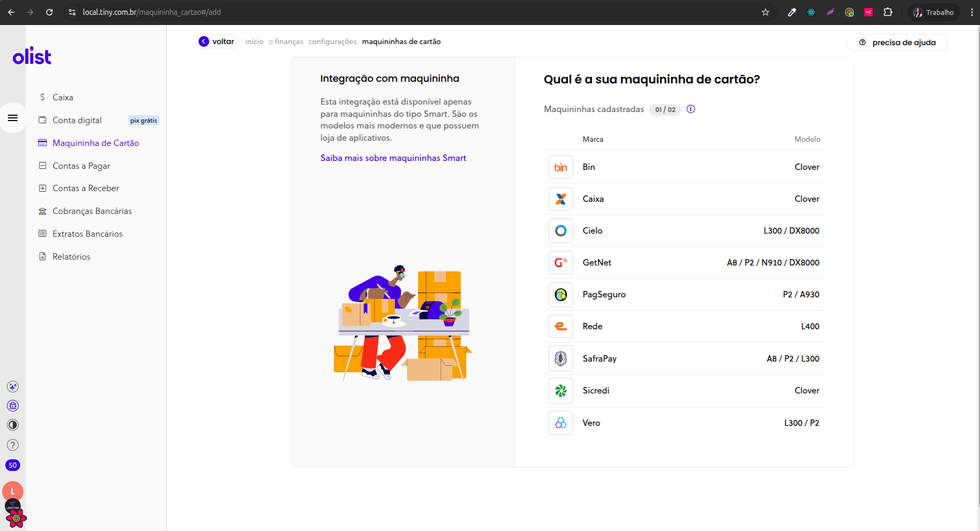Screen dimensions: 980x531
Task: Open the hamburger sidebar menu
Action: [x=13, y=118]
